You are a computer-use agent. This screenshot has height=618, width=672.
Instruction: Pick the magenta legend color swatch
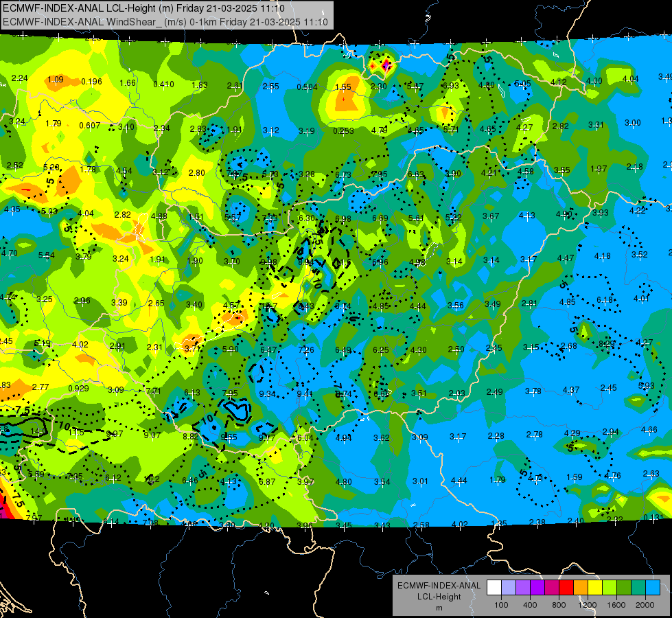tap(552, 588)
